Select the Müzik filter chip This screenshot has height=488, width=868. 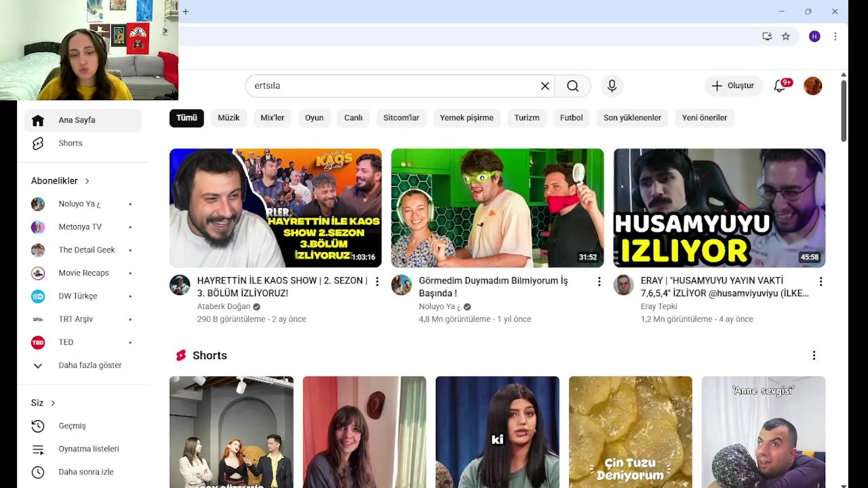(x=229, y=118)
